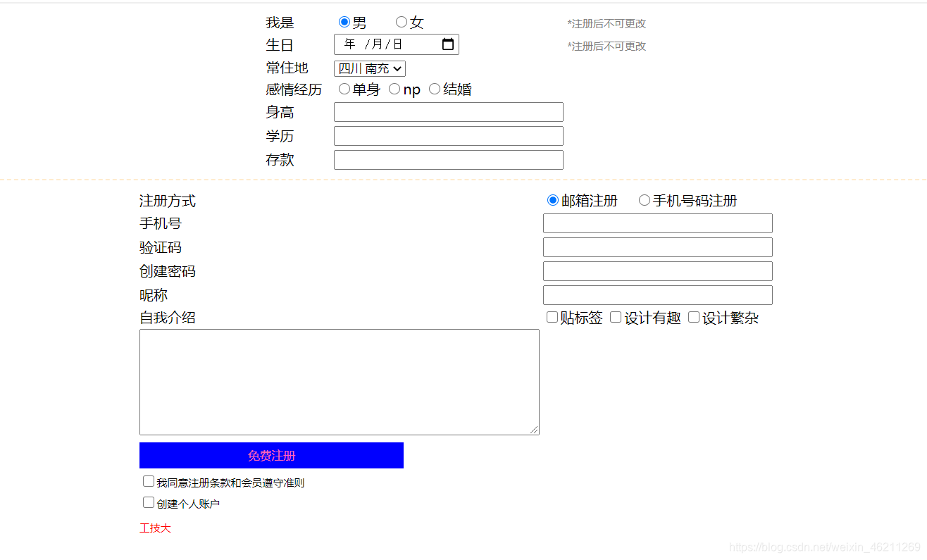Click into the 昵称 input box

[x=658, y=295]
